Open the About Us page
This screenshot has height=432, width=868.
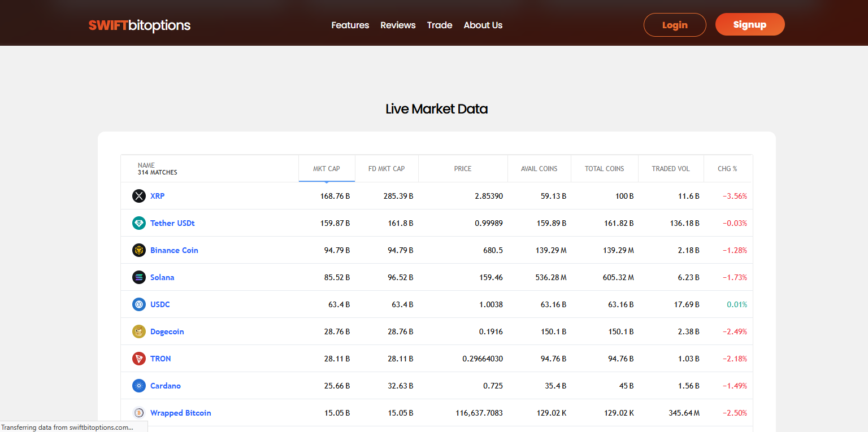[x=483, y=25]
